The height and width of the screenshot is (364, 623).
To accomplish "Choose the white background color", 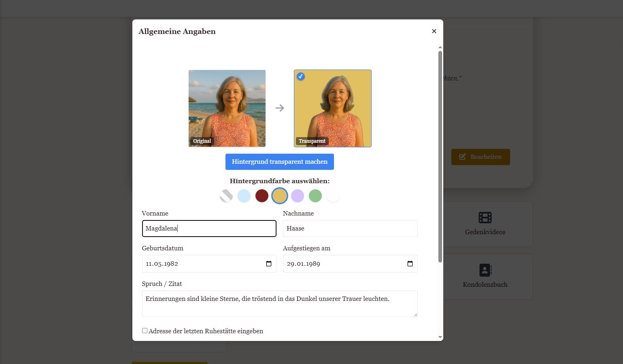I will tap(333, 196).
